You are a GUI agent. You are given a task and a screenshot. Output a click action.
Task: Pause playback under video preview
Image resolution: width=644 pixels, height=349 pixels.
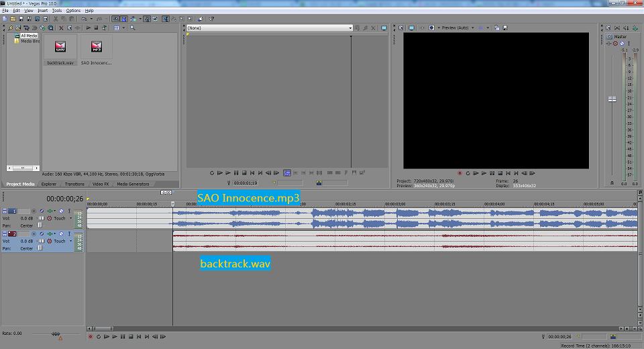coord(492,173)
